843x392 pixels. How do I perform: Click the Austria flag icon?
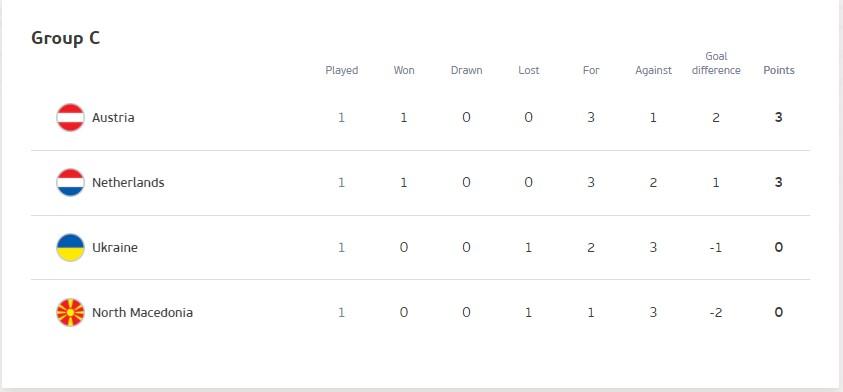70,117
